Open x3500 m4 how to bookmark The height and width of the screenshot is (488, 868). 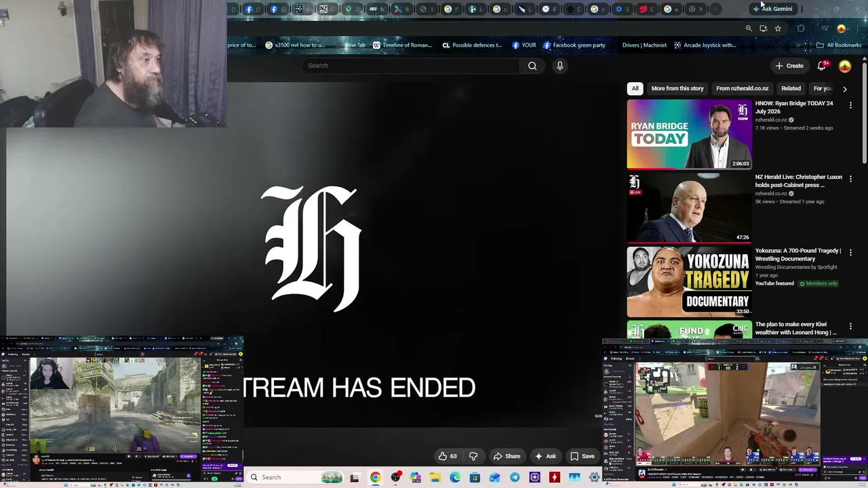295,45
